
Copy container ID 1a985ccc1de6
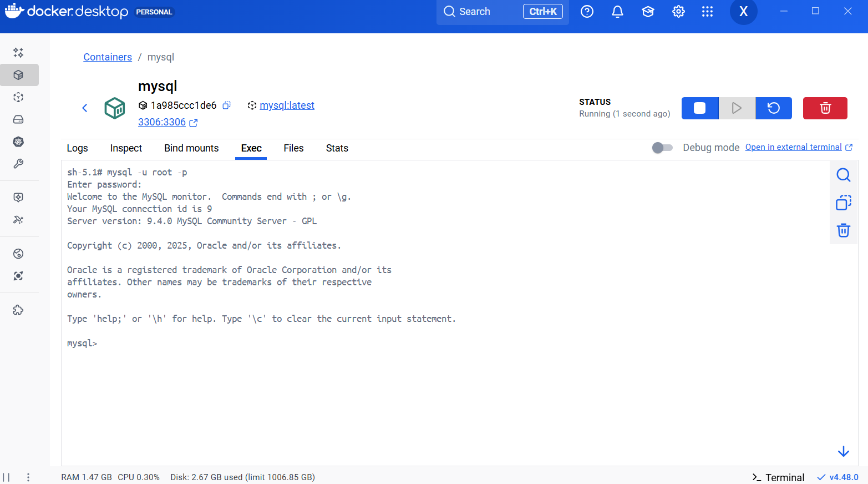226,105
